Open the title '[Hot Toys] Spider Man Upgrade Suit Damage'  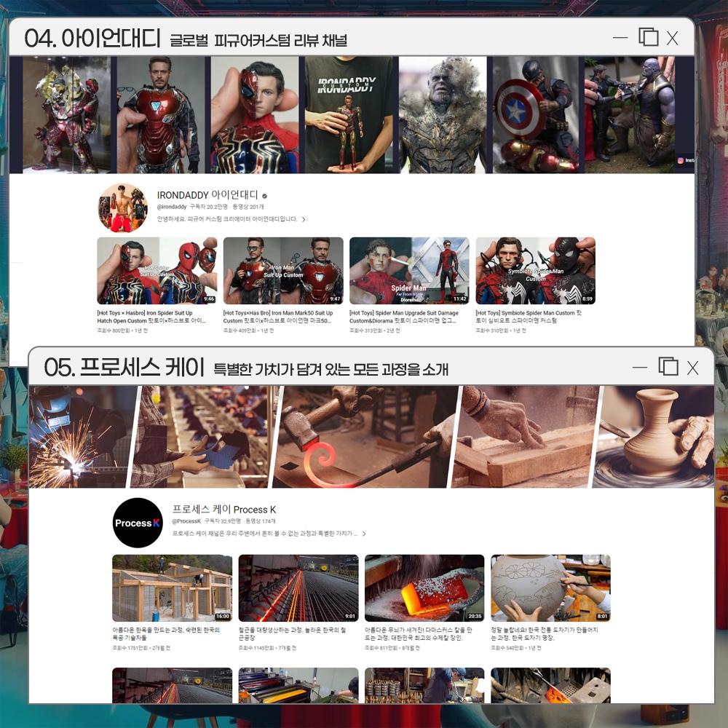[x=403, y=317]
